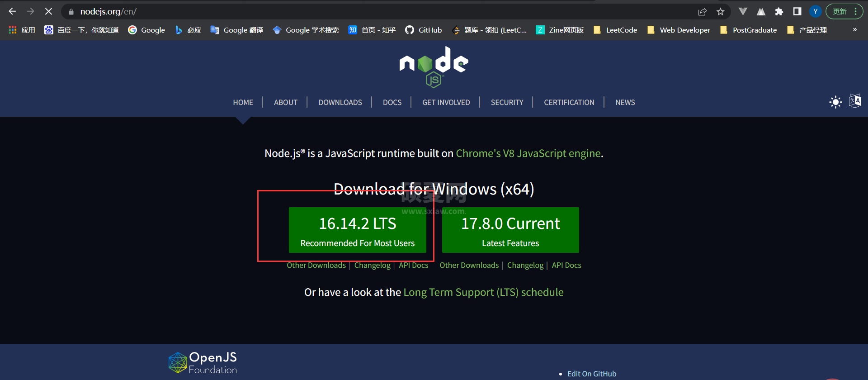This screenshot has width=868, height=380.
Task: Open the 首页 - 知乎 bookmark
Action: click(x=372, y=30)
